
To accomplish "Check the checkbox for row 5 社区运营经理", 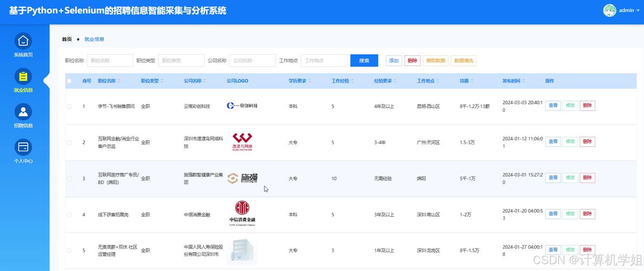I will point(69,250).
